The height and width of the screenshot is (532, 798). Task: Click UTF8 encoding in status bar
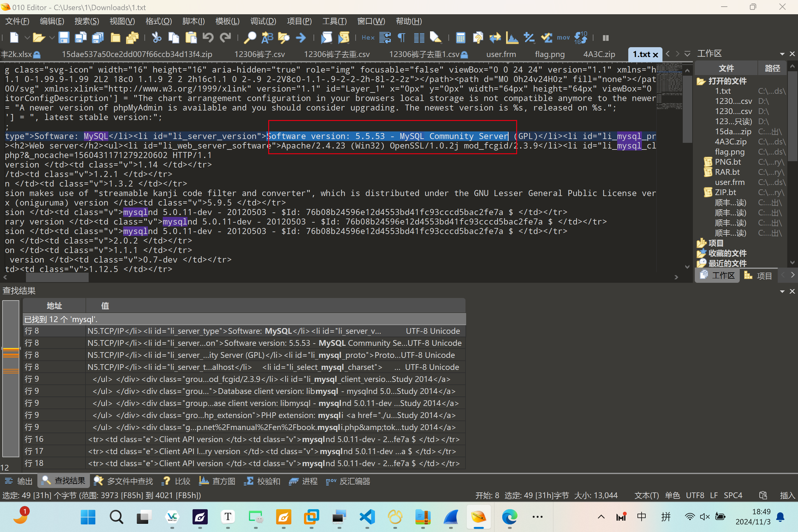[695, 495]
